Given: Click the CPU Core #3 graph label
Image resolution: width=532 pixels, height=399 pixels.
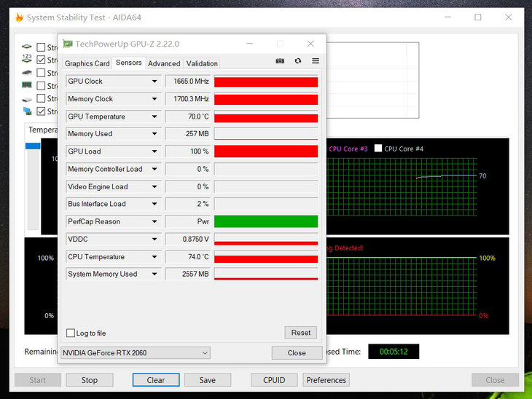Looking at the screenshot, I should (x=348, y=149).
